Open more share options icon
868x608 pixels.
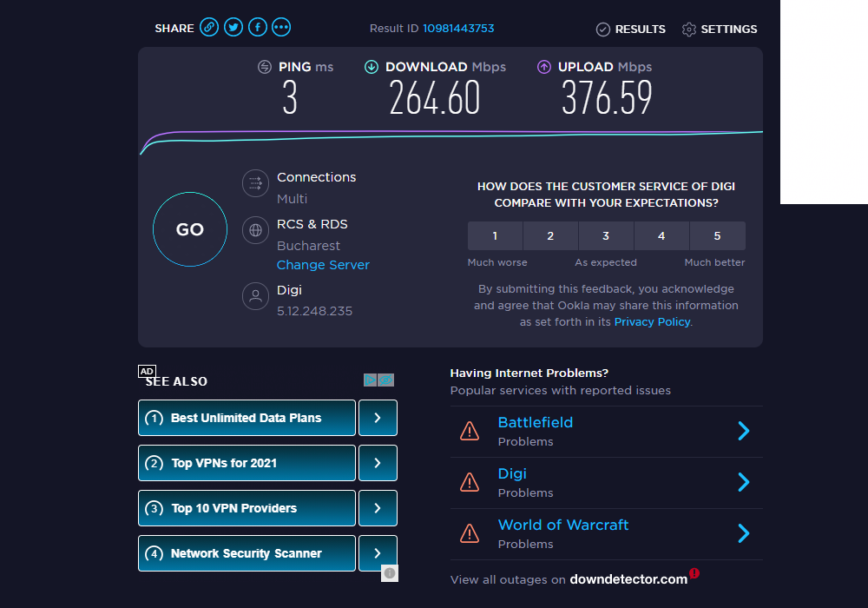(281, 27)
